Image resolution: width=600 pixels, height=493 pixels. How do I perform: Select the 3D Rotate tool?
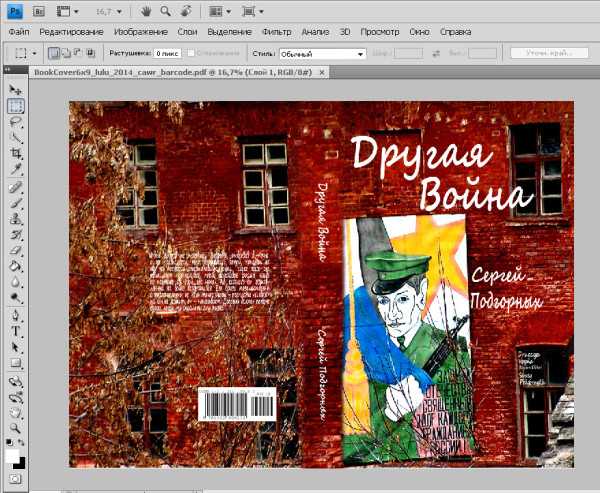[x=16, y=381]
